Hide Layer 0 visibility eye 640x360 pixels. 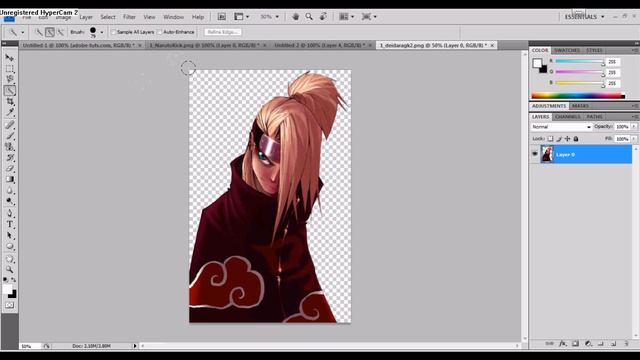point(535,154)
